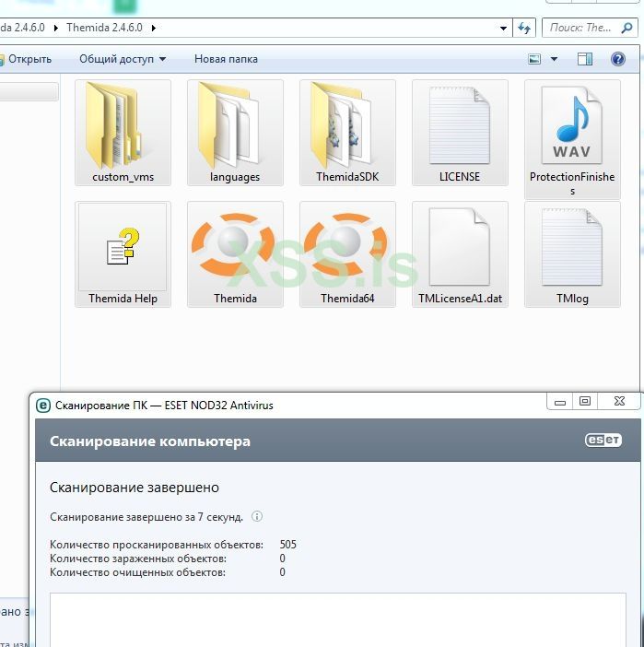644x647 pixels.
Task: Click the refresh button beside address bar
Action: pyautogui.click(x=524, y=28)
